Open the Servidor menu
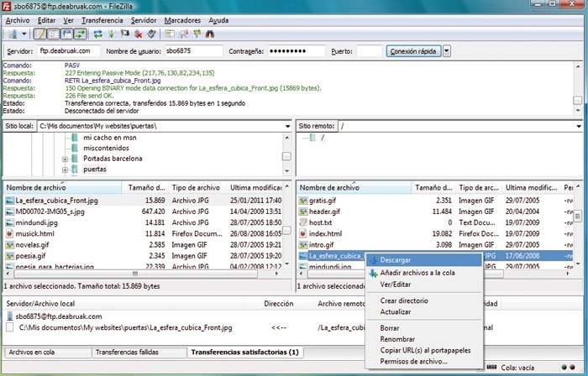588x376 pixels. point(144,20)
